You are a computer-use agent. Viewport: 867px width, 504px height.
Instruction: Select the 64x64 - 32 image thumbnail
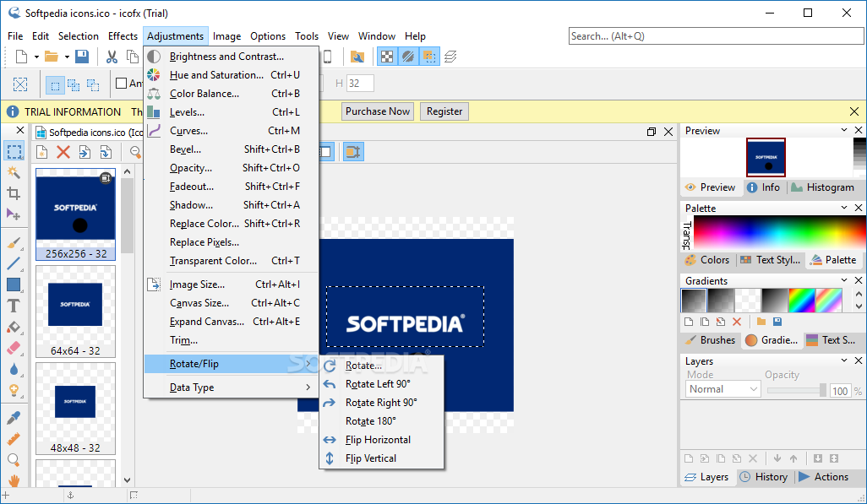pyautogui.click(x=75, y=312)
